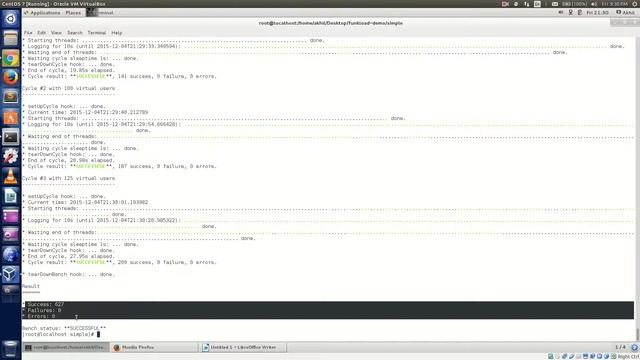Open the blue globe icon in dock
The image size is (640, 360).
click(x=11, y=254)
